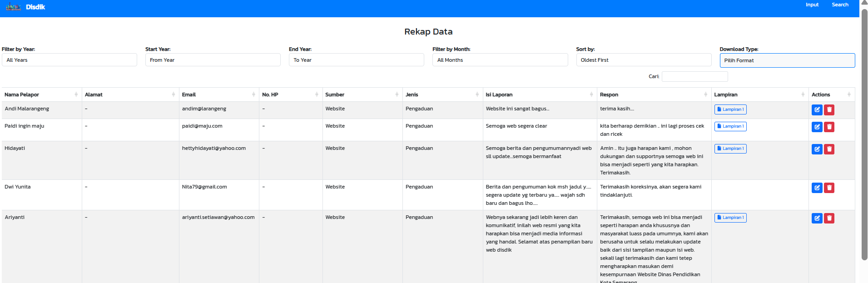The width and height of the screenshot is (868, 283).
Task: Delete the Andi Malarangeng record
Action: click(x=829, y=109)
